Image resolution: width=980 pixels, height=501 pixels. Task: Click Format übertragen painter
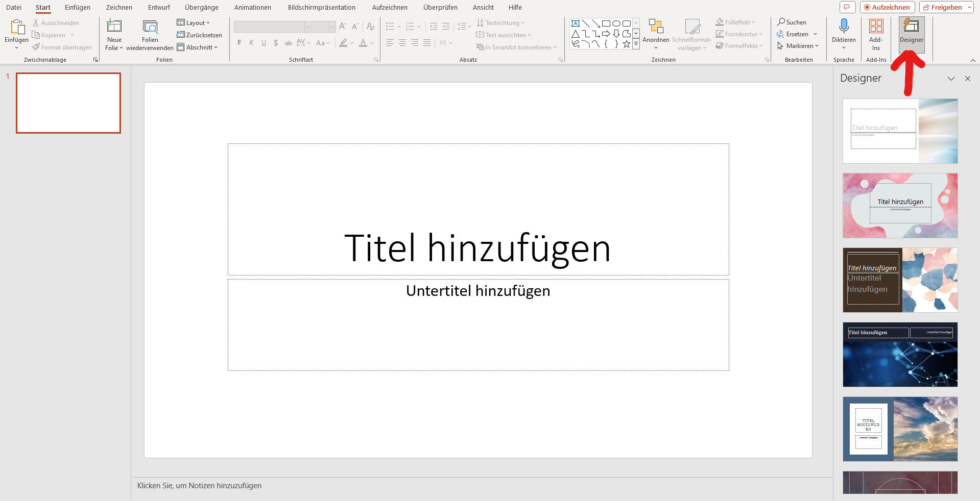point(62,47)
